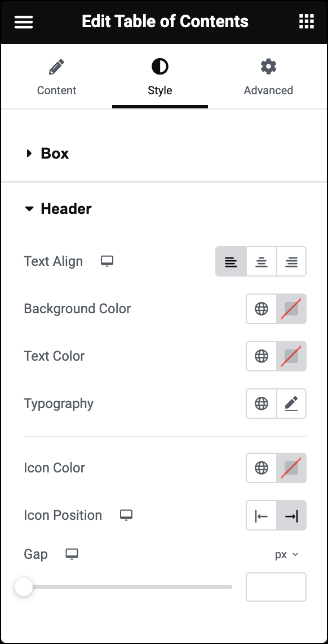Viewport: 328px width, 644px height.
Task: Click responsive monitor icon beside Text Align
Action: 107,261
